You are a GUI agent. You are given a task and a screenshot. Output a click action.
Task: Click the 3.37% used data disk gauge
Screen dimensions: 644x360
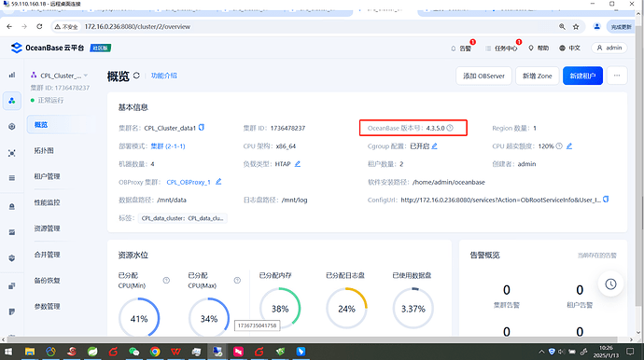click(413, 309)
